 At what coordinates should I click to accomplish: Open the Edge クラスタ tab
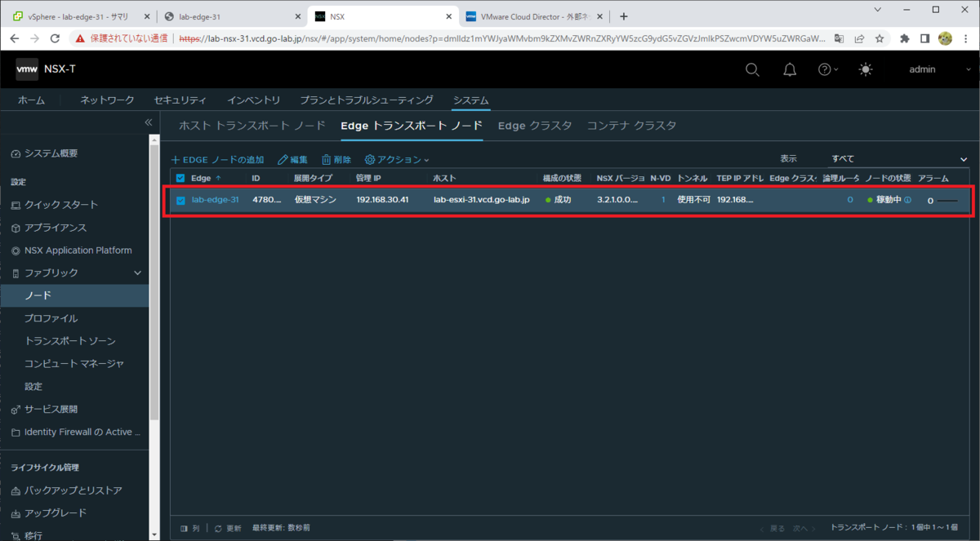click(535, 126)
